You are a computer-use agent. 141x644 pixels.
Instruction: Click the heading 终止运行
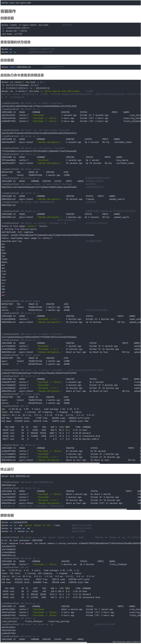[x=7, y=469]
